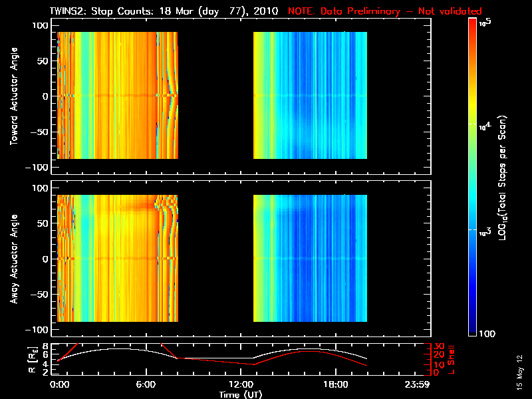Viewport: 532px width, 399px height.
Task: Click the 10^3 colorbar tick label
Action: [x=485, y=229]
